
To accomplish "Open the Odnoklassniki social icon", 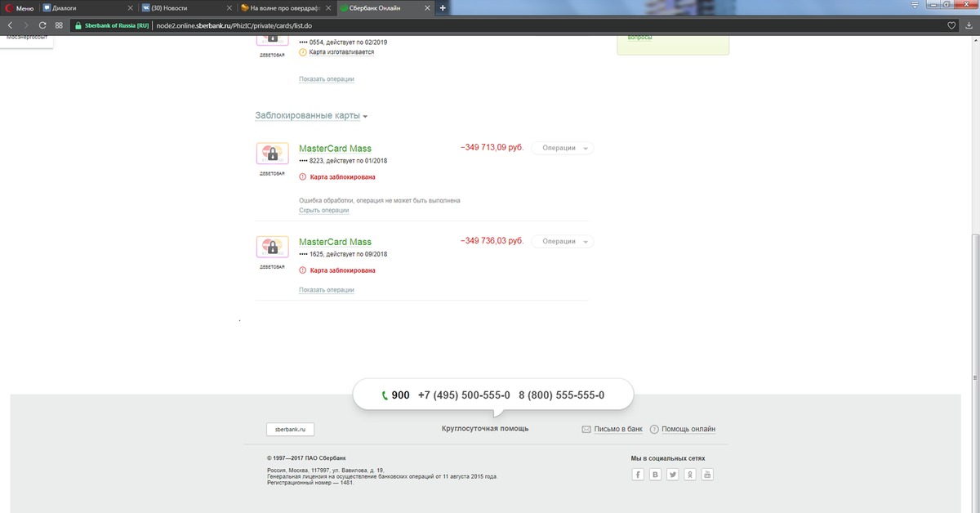I will tap(691, 475).
